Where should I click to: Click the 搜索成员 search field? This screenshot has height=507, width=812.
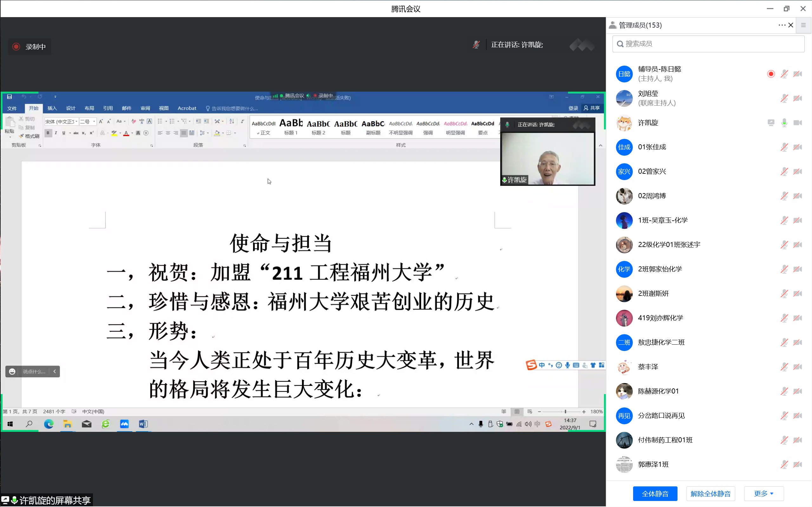708,44
